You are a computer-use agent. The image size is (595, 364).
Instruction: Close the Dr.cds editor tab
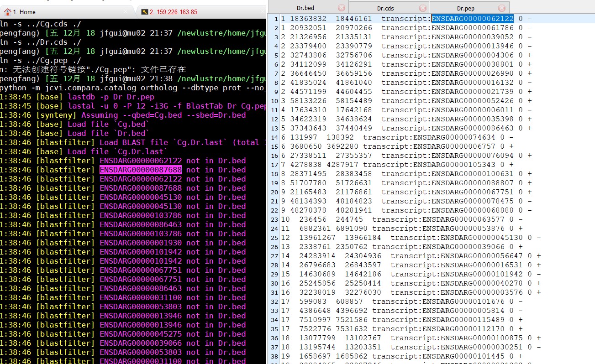422,8
